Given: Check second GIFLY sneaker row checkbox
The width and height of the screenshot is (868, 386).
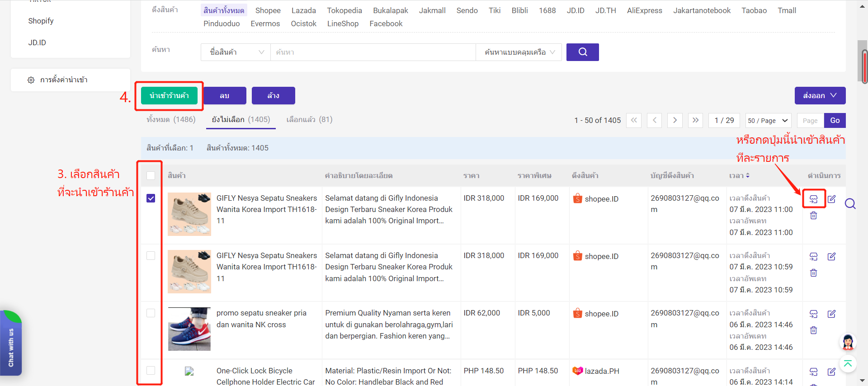Looking at the screenshot, I should tap(151, 256).
